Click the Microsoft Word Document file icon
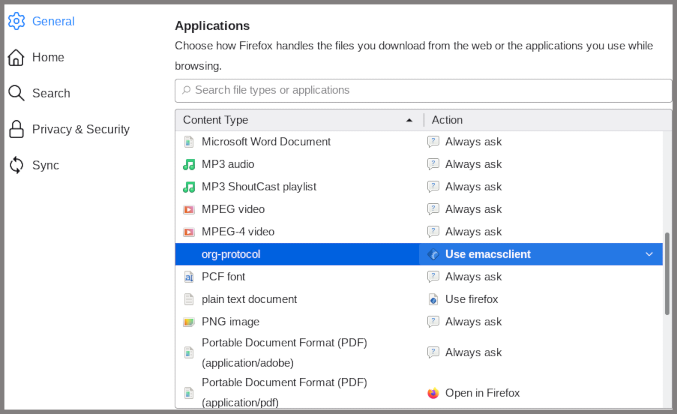Screen dimensions: 677x414 pyautogui.click(x=189, y=142)
